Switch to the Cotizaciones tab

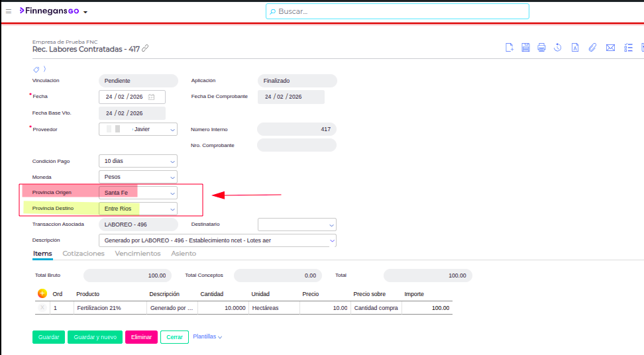coord(83,254)
